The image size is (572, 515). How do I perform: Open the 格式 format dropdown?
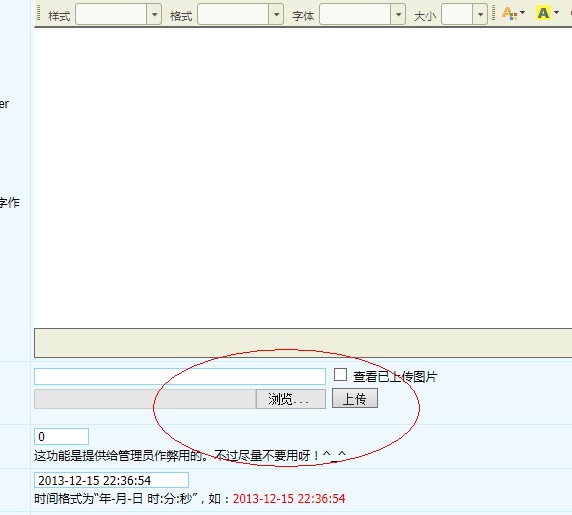277,14
